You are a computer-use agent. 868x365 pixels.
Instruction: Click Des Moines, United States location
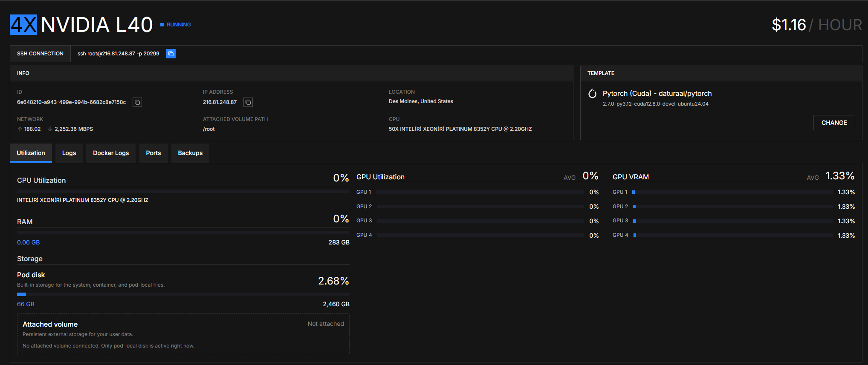(x=421, y=101)
